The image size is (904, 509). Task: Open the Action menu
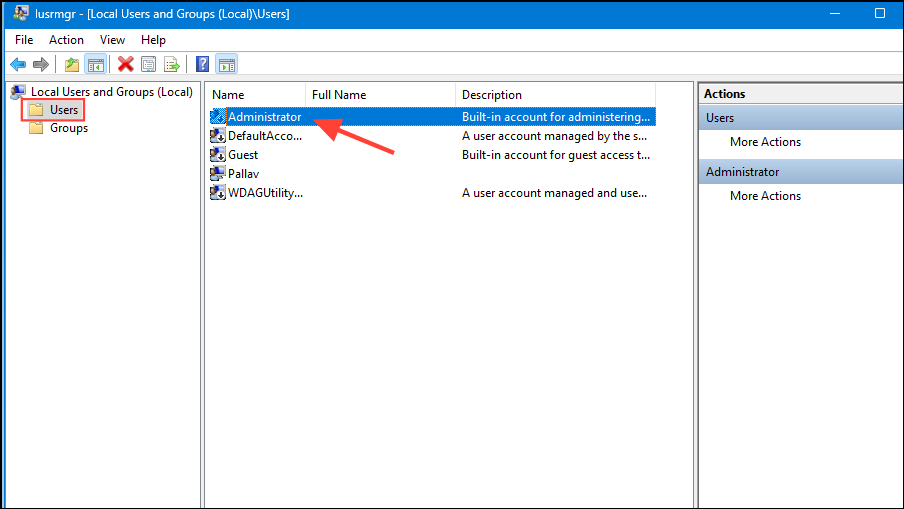(x=66, y=40)
